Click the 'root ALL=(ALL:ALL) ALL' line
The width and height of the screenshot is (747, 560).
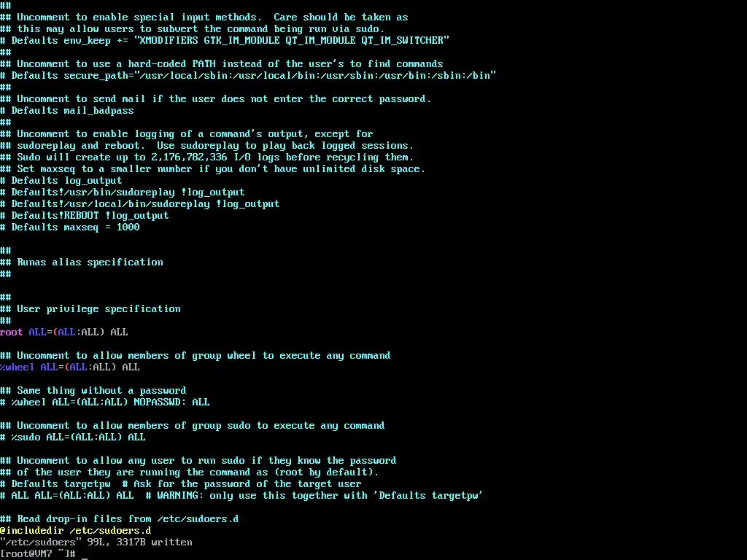point(64,332)
